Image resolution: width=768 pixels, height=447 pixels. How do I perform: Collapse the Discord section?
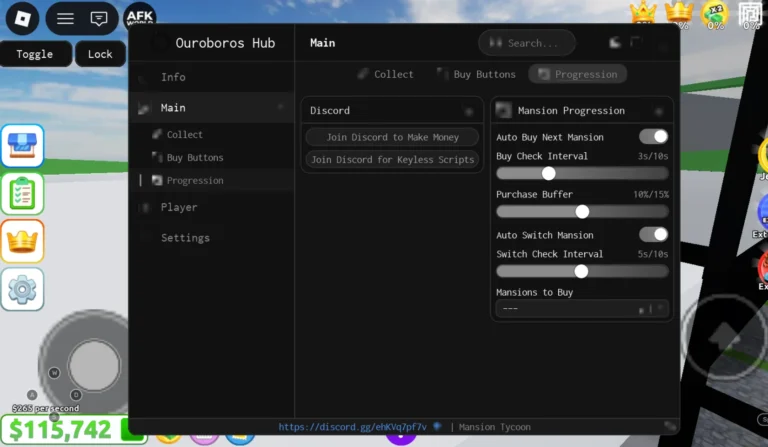click(469, 111)
